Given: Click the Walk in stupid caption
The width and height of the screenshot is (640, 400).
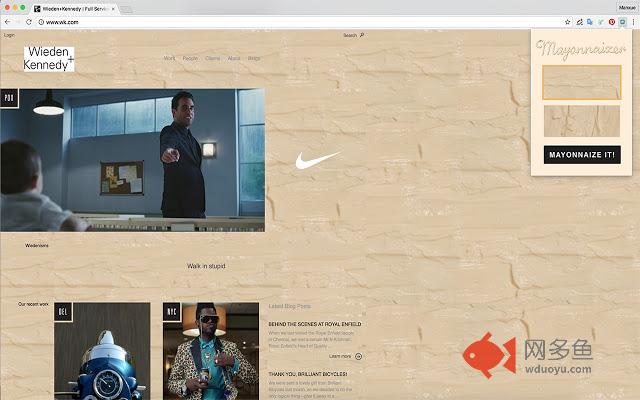Looking at the screenshot, I should tap(206, 266).
